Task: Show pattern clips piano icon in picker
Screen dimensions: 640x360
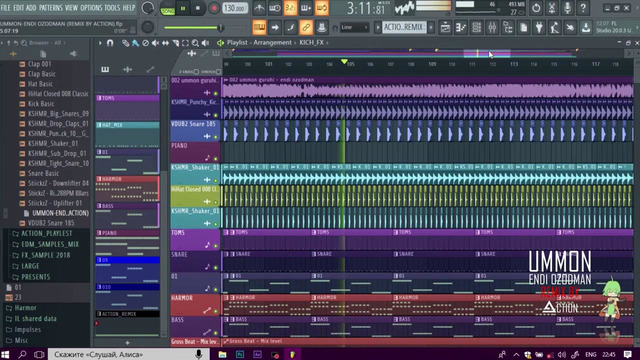Action: tap(105, 69)
